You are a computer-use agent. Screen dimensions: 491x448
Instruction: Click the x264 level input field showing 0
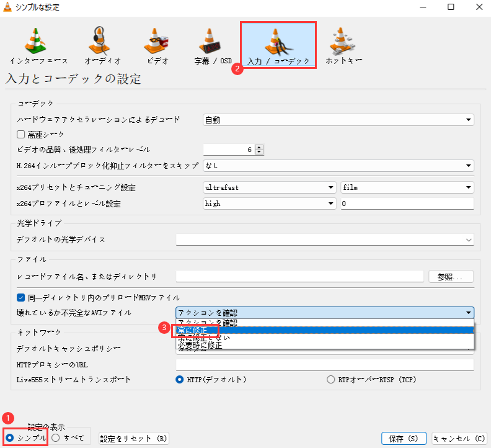[x=407, y=204]
